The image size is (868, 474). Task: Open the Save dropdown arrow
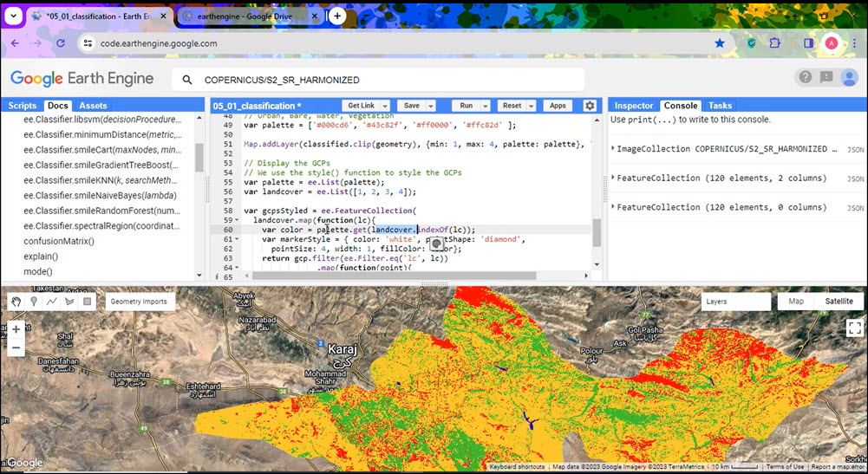pyautogui.click(x=431, y=106)
